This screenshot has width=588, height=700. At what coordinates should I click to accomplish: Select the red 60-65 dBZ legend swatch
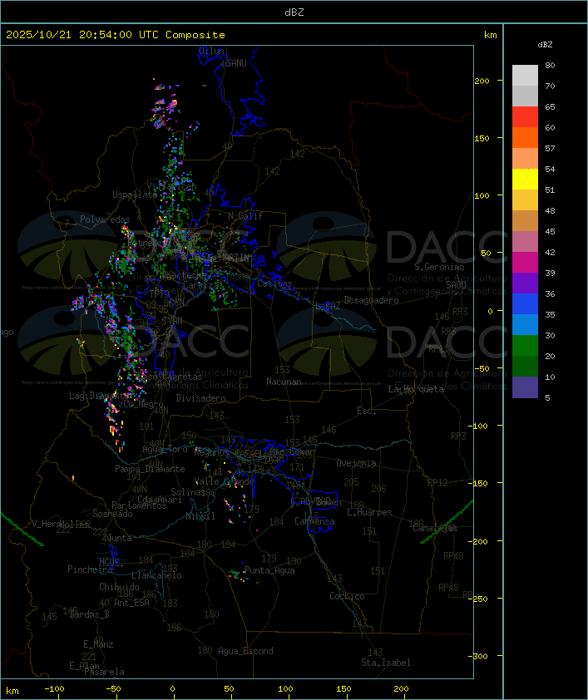click(525, 117)
